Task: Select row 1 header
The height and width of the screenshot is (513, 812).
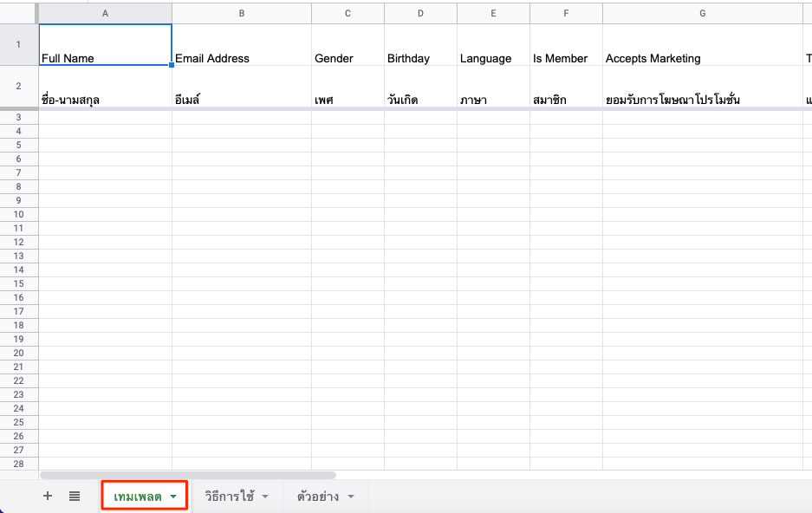Action: [x=19, y=44]
